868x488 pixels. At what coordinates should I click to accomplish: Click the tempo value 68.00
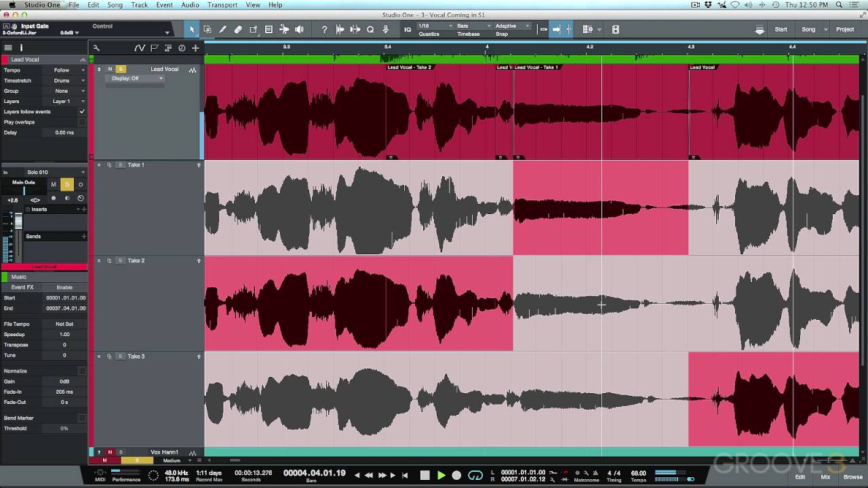coord(638,473)
